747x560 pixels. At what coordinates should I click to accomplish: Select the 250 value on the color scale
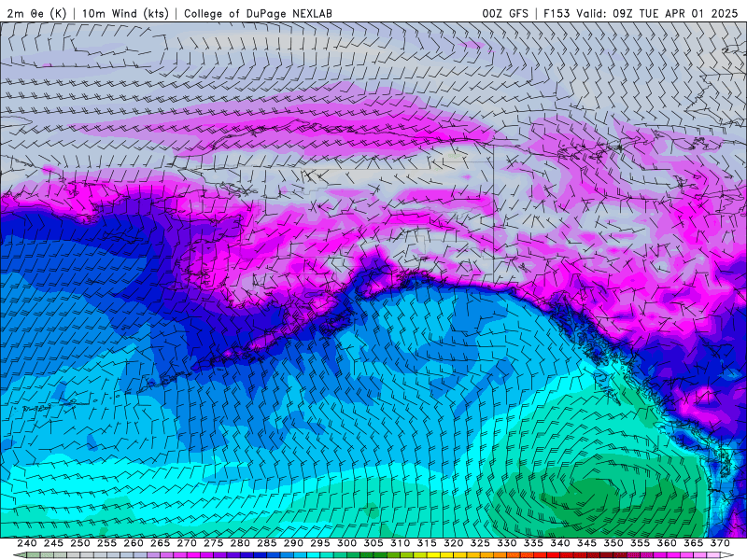tap(80, 543)
